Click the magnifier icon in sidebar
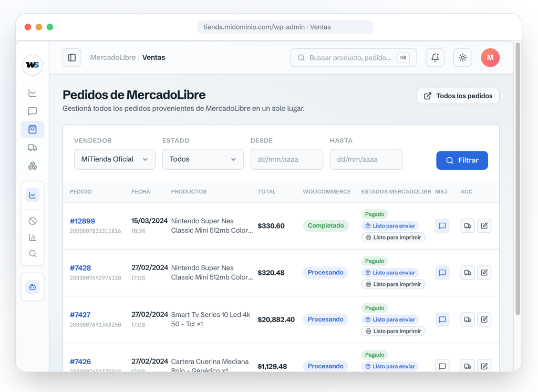 [33, 254]
